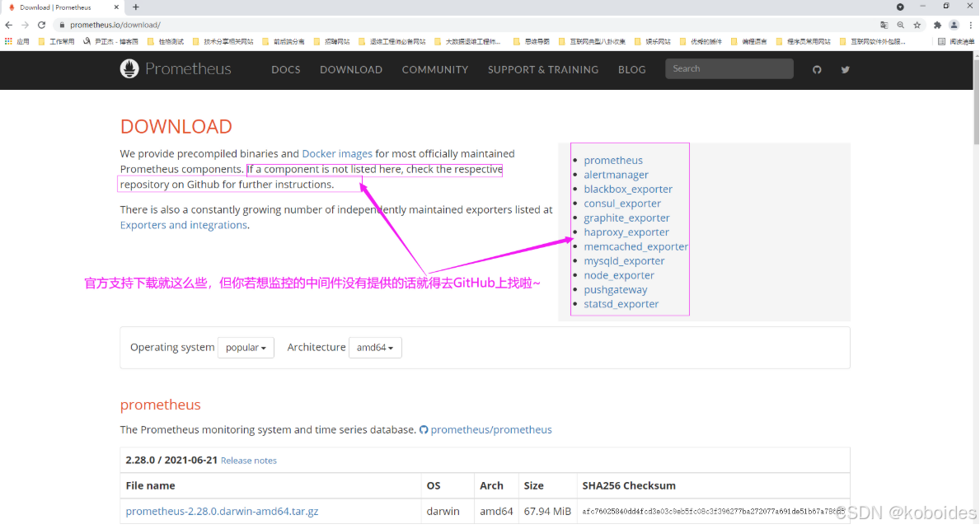
Task: Open the BLOG menu item
Action: point(632,70)
